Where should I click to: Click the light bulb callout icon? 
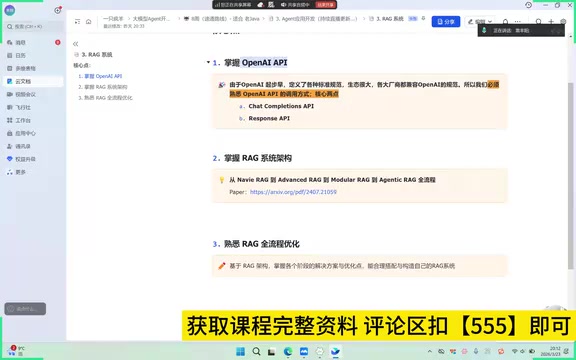point(222,180)
